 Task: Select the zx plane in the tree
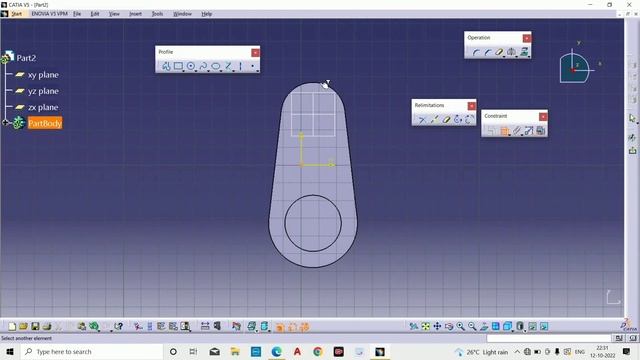43,107
